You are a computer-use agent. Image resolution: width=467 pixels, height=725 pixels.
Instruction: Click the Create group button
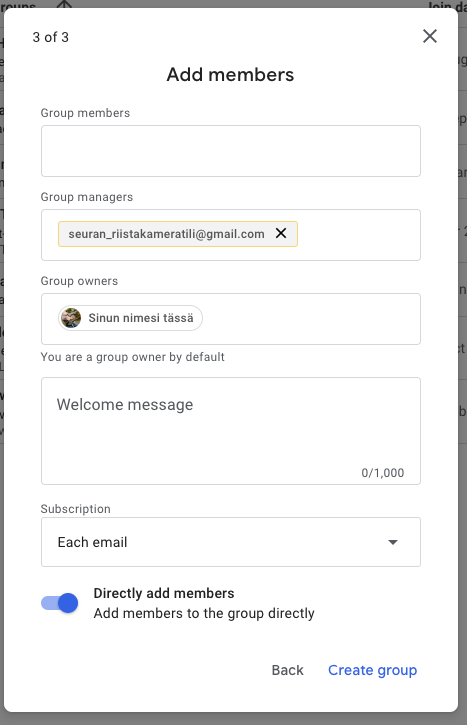coord(373,670)
